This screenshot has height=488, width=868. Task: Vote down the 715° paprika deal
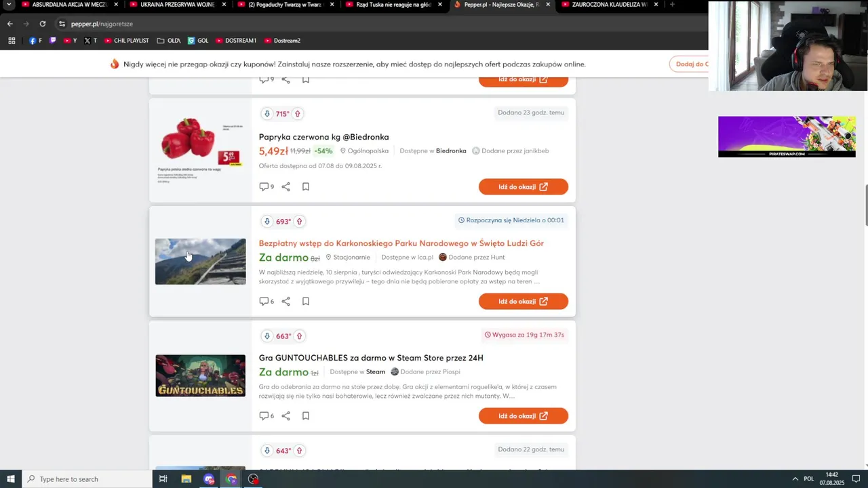tap(267, 114)
